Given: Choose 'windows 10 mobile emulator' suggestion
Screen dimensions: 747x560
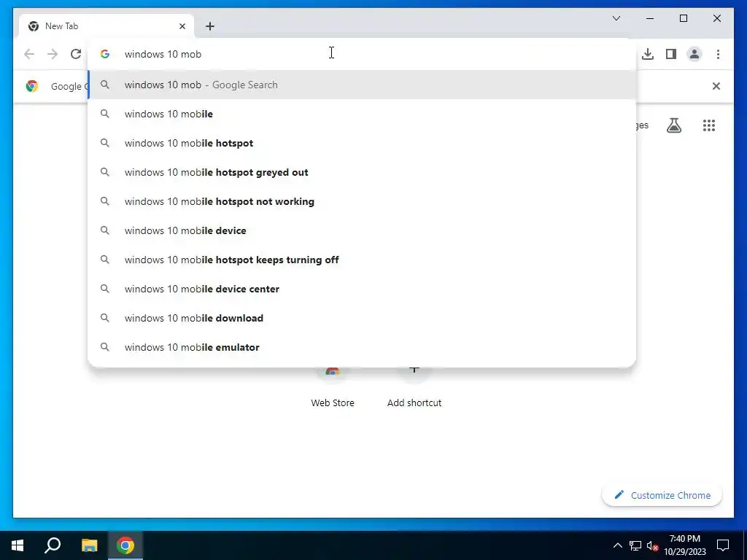Looking at the screenshot, I should pyautogui.click(x=362, y=347).
